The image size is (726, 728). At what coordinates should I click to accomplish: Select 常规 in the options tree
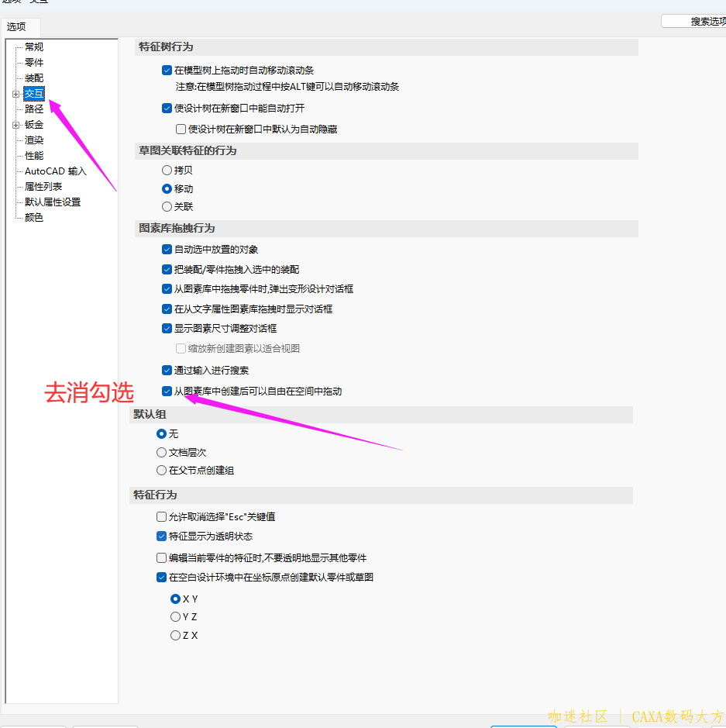pos(34,47)
